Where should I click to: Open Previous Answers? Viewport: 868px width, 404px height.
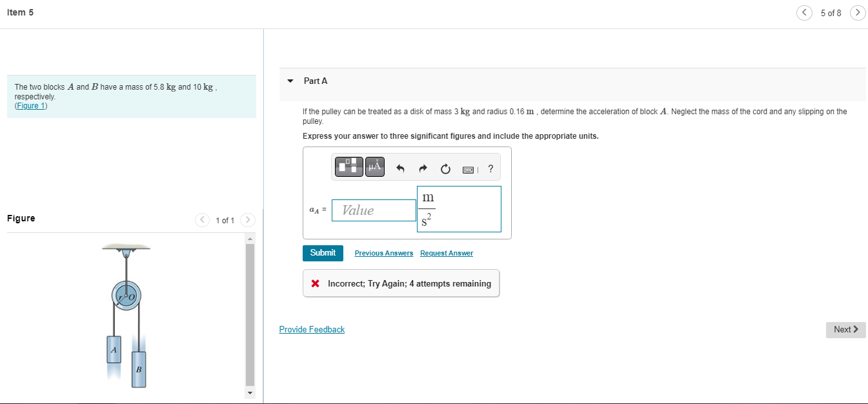383,253
